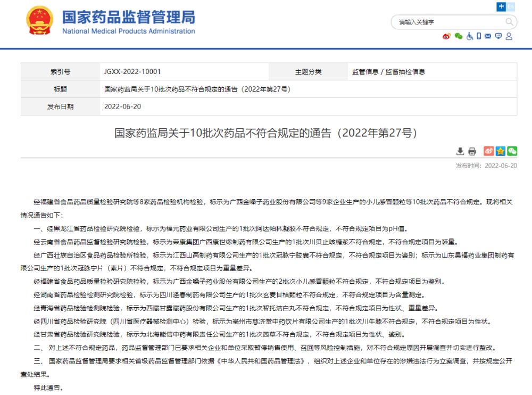Open the header Weibo icon
The width and height of the screenshot is (532, 395).
(x=446, y=36)
